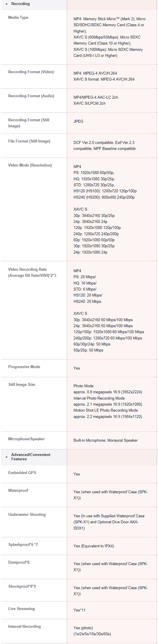The image size is (158, 644).
Task: Collapse the Advanced/Convenient Features arrow
Action: pyautogui.click(x=6, y=457)
